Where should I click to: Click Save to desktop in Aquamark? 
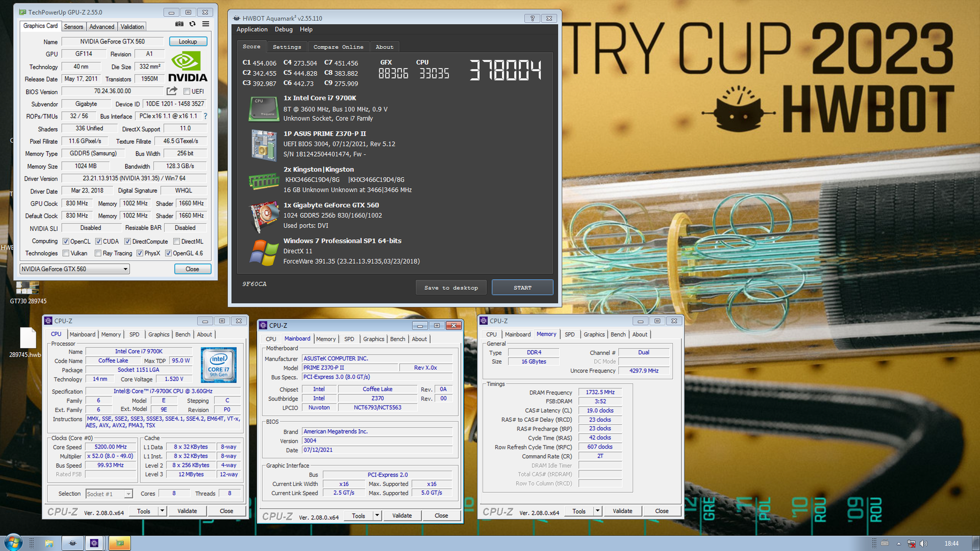451,288
